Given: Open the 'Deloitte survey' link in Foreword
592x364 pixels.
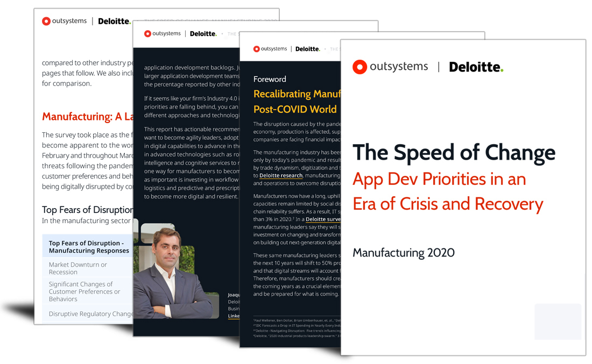Looking at the screenshot, I should click(323, 219).
